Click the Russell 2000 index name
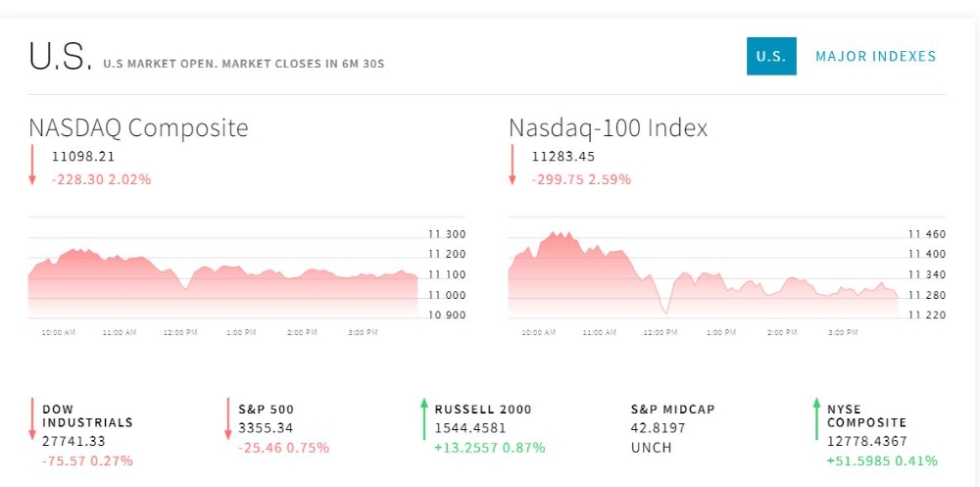Screen dimensions: 980x487 click(x=484, y=409)
